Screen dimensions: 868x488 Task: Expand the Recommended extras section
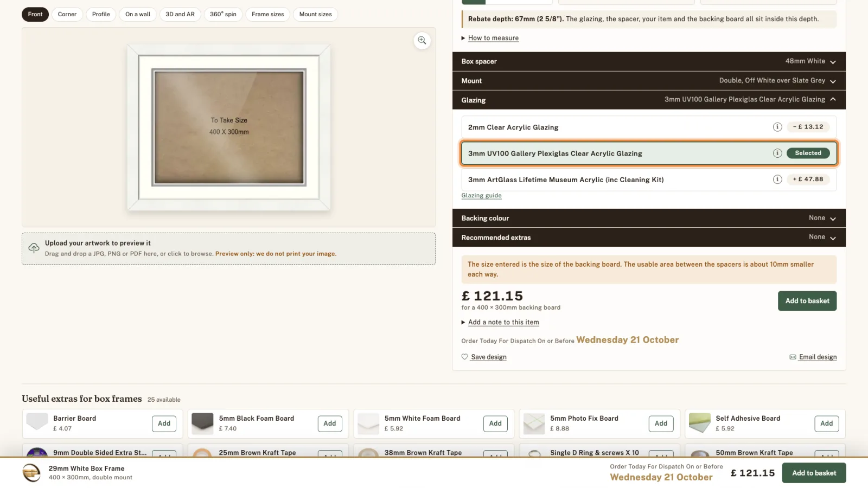click(x=649, y=237)
